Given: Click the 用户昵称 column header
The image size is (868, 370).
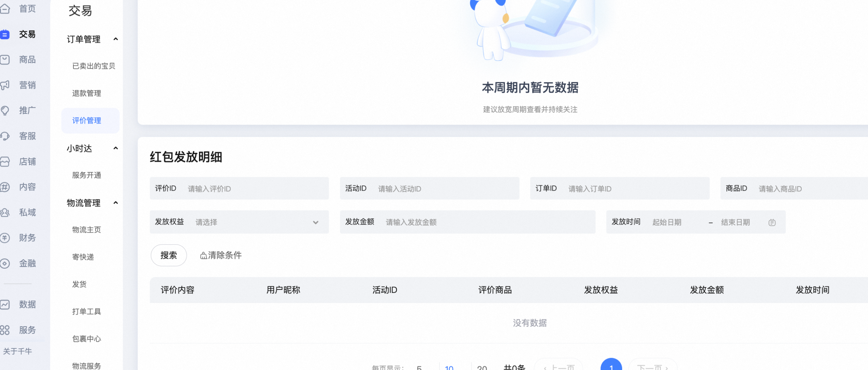Looking at the screenshot, I should 283,290.
